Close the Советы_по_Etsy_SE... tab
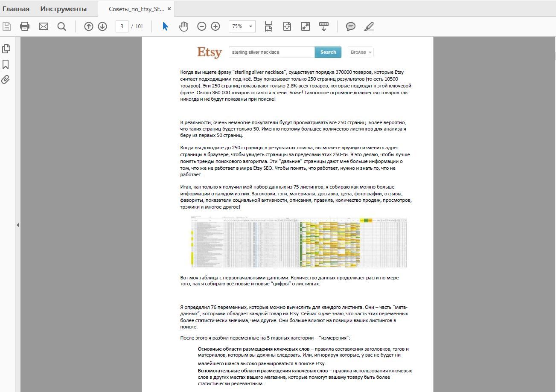This screenshot has height=392, width=556. pyautogui.click(x=169, y=9)
